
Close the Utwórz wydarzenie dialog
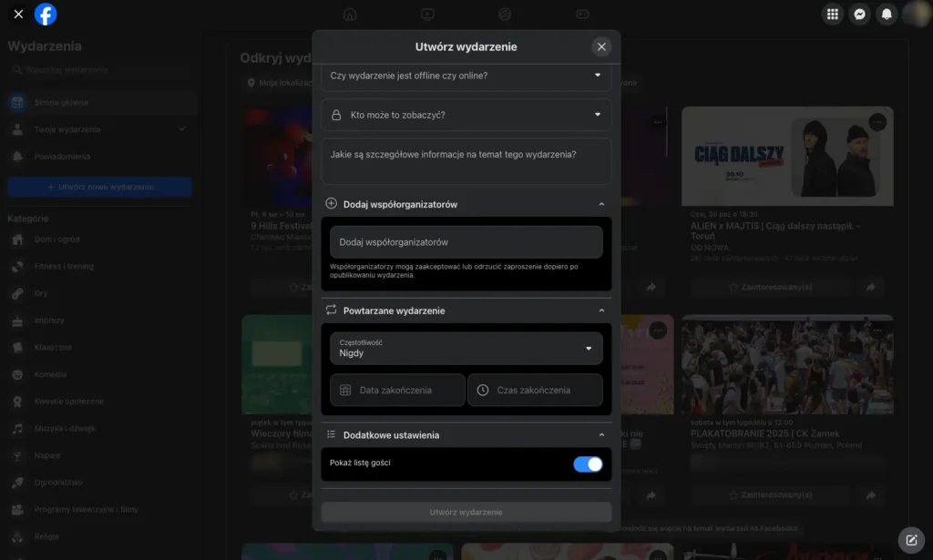[x=601, y=47]
